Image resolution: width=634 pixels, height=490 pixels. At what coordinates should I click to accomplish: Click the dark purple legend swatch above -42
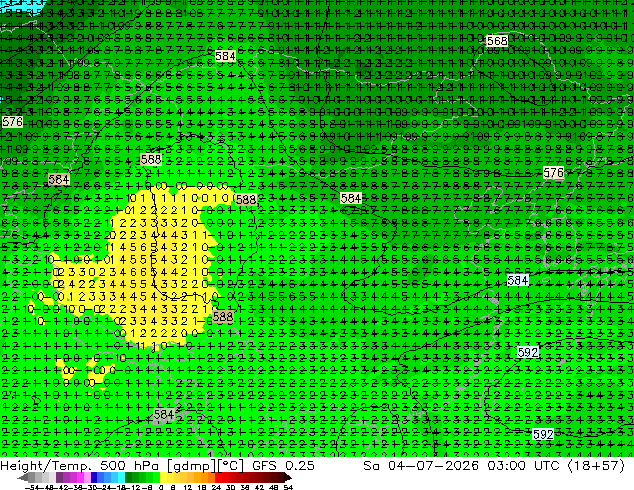(x=59, y=478)
